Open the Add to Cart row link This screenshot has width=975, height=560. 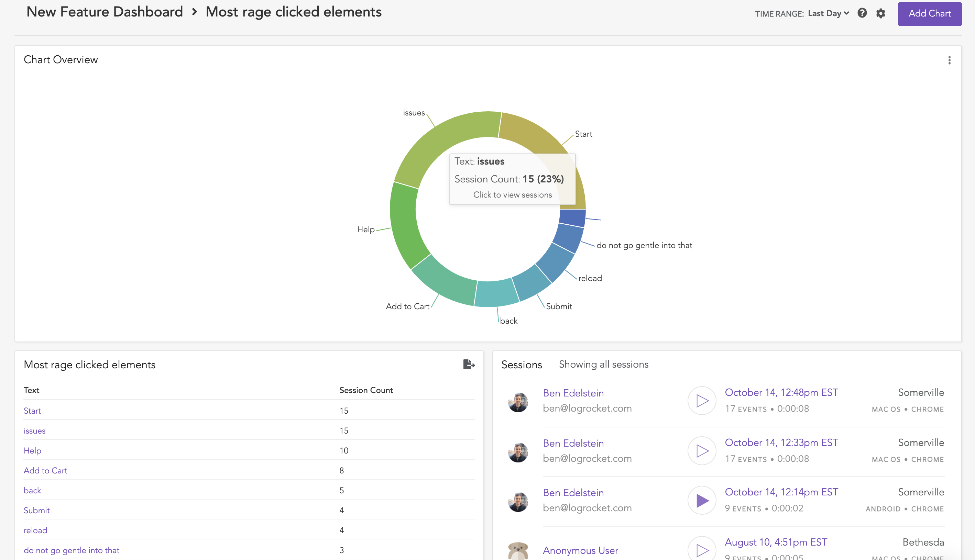click(45, 470)
